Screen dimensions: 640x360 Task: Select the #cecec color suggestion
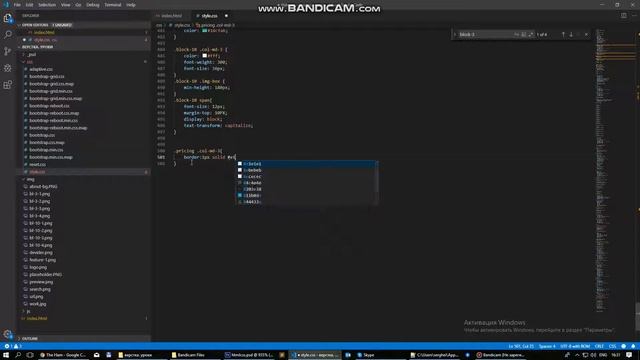click(x=307, y=176)
